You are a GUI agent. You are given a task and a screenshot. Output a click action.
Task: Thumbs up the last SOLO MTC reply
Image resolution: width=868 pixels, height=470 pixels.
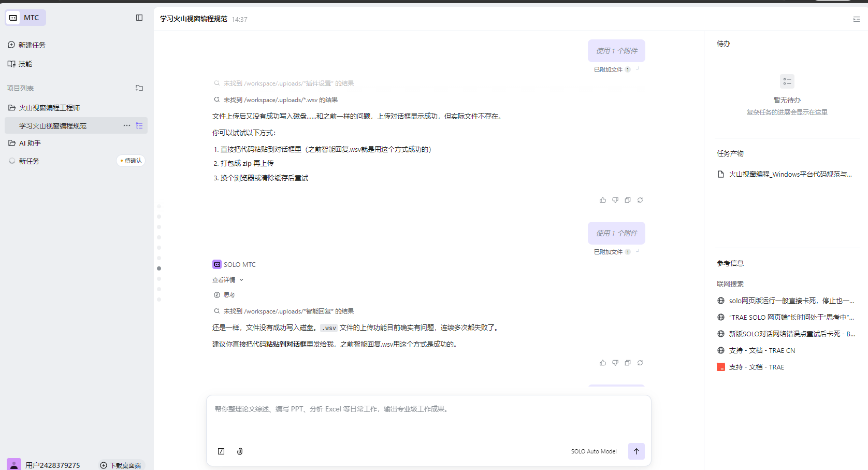603,363
